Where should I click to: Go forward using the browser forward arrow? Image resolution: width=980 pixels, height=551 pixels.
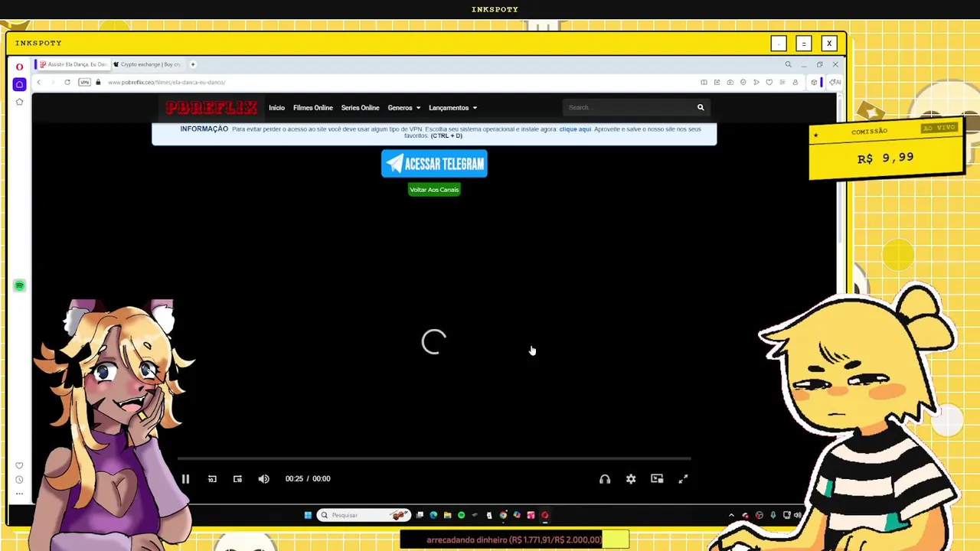pos(52,82)
